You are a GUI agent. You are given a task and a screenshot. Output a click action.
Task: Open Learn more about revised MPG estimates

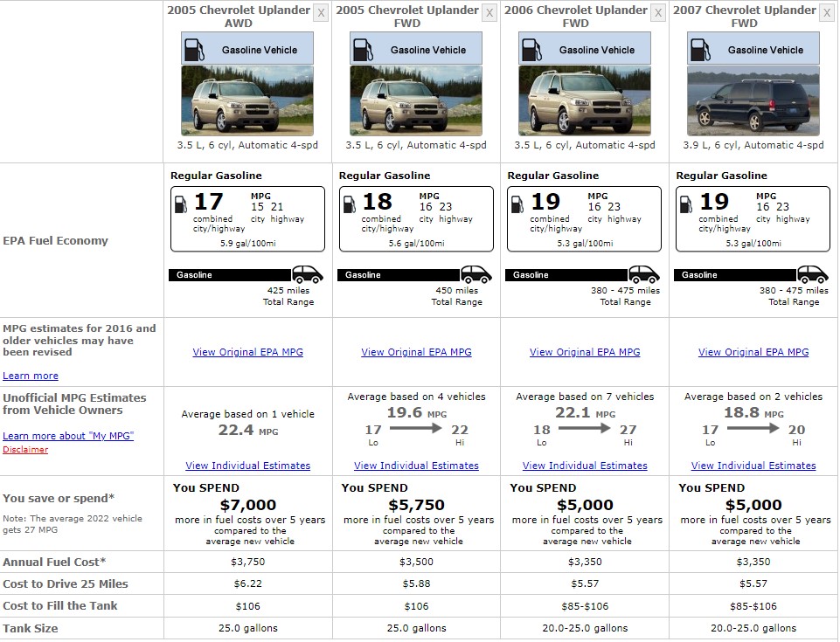pos(31,376)
